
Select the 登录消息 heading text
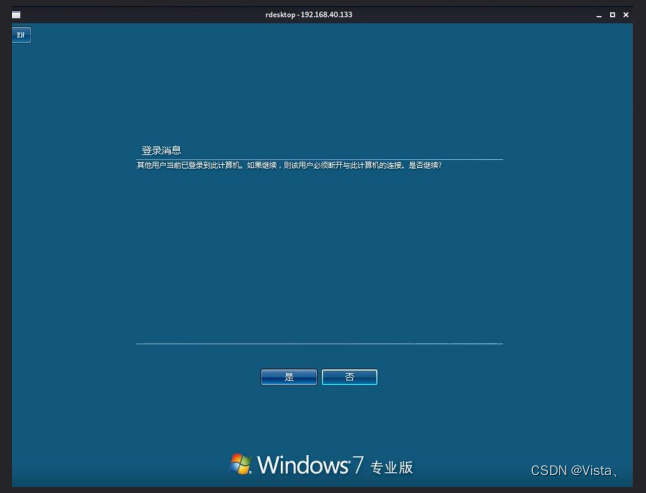coord(161,150)
